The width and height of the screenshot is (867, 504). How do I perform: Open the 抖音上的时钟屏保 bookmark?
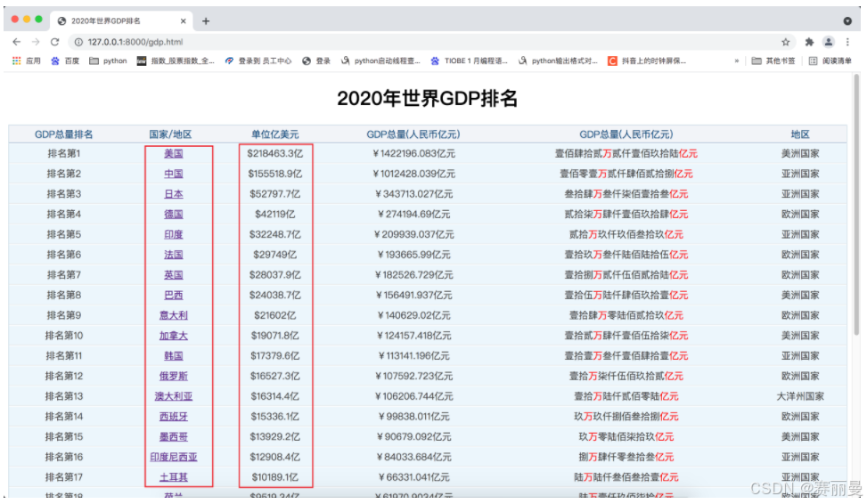point(647,61)
